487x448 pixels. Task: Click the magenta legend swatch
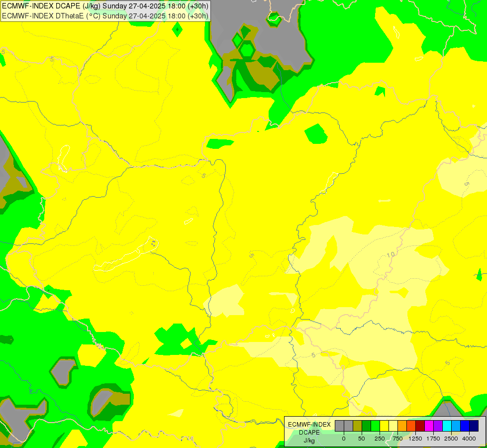tap(429, 426)
